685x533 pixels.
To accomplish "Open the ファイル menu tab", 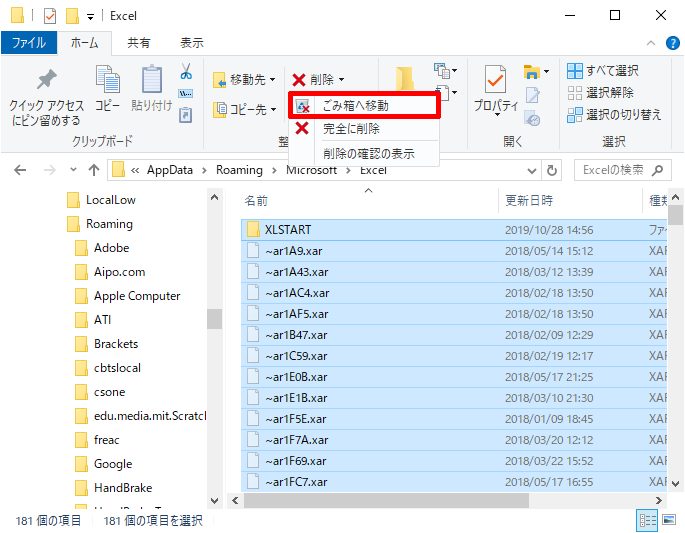I will (x=29, y=42).
